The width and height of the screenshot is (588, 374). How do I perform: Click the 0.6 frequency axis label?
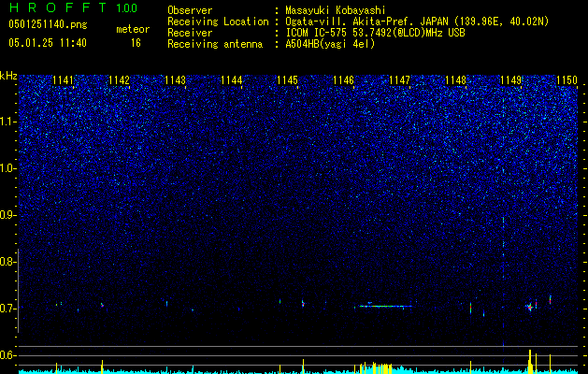click(x=8, y=355)
